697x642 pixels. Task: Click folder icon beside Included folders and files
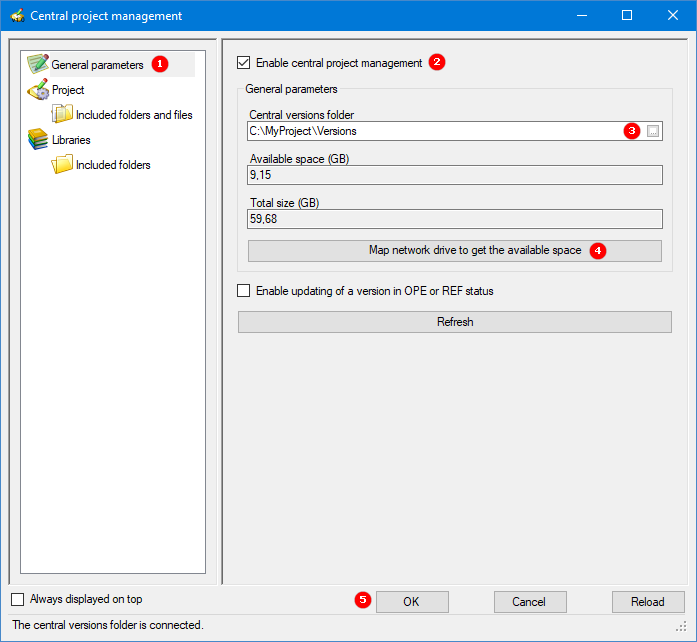(63, 115)
